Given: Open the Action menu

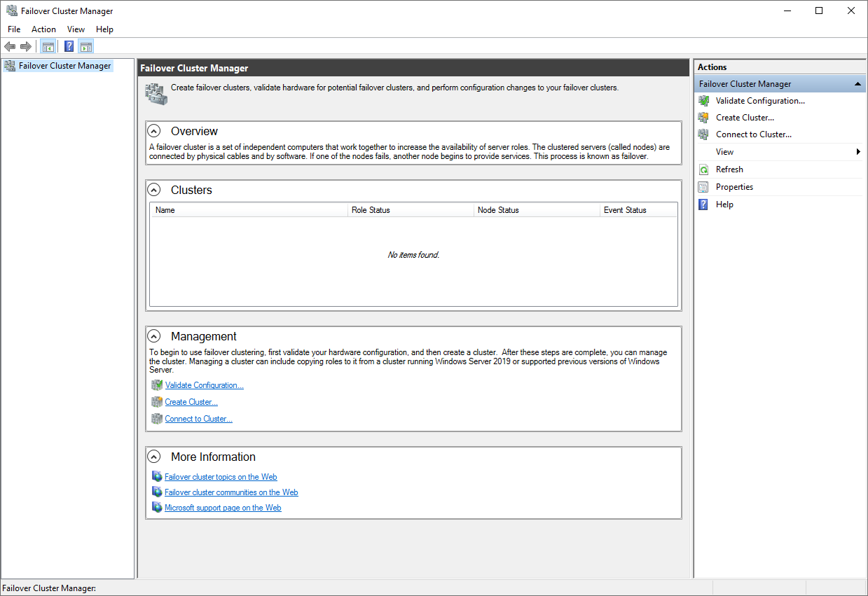Looking at the screenshot, I should 43,29.
